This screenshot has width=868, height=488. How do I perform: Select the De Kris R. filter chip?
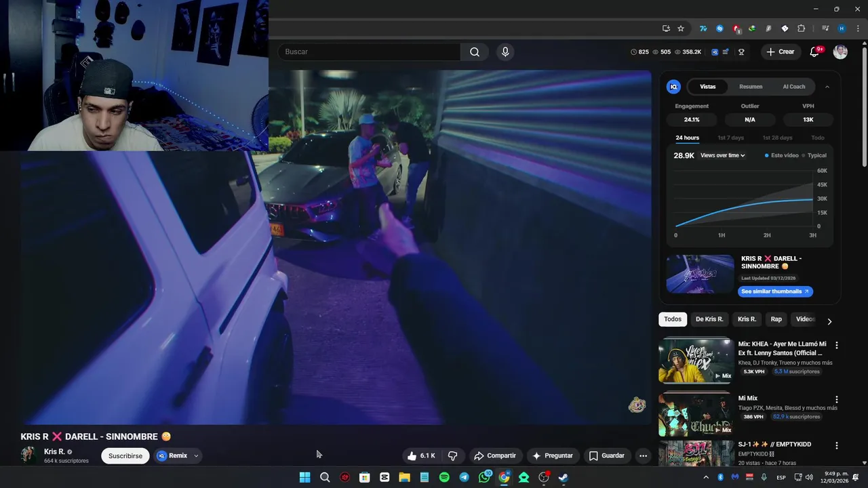pos(709,319)
